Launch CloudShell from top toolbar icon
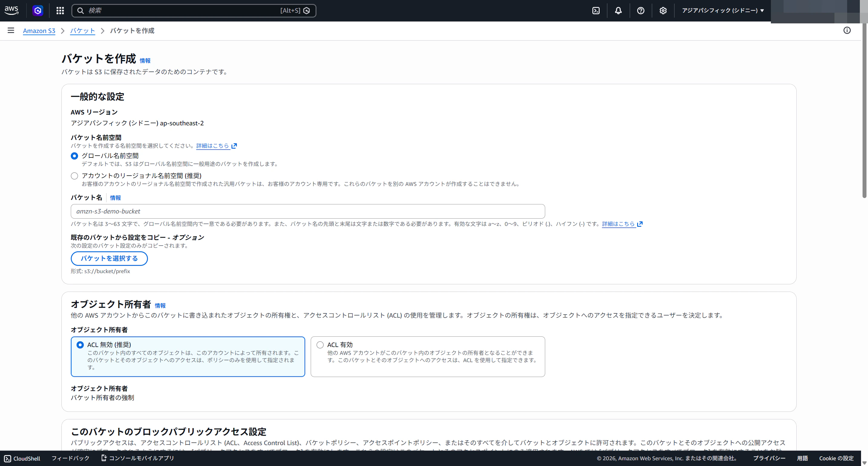The width and height of the screenshot is (868, 466). [596, 11]
